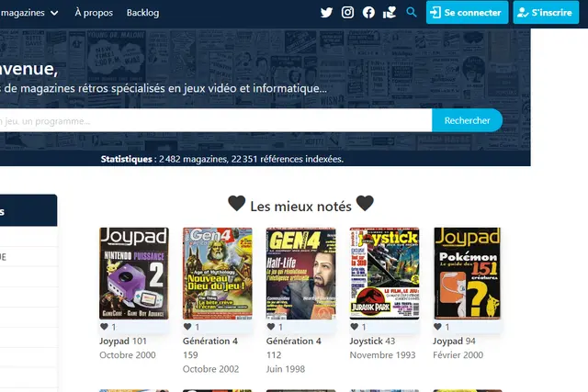
Task: Click the heart icon under Joystick 43
Action: 354,327
